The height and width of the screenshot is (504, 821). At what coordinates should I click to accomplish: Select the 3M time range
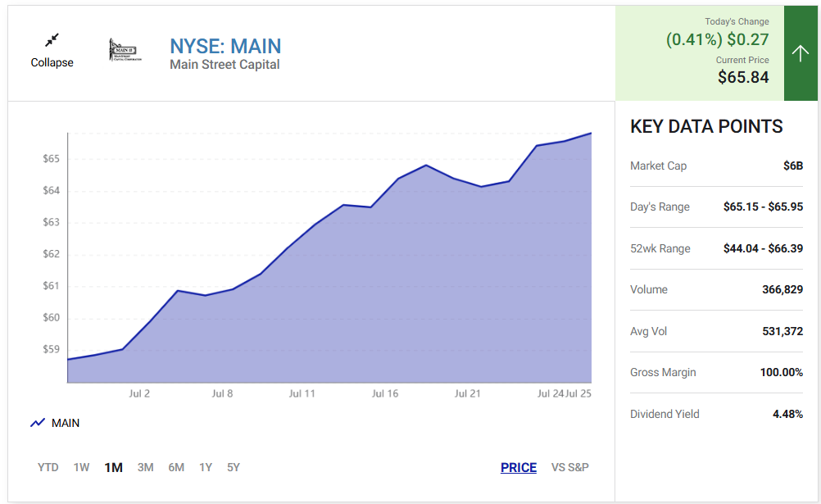146,467
